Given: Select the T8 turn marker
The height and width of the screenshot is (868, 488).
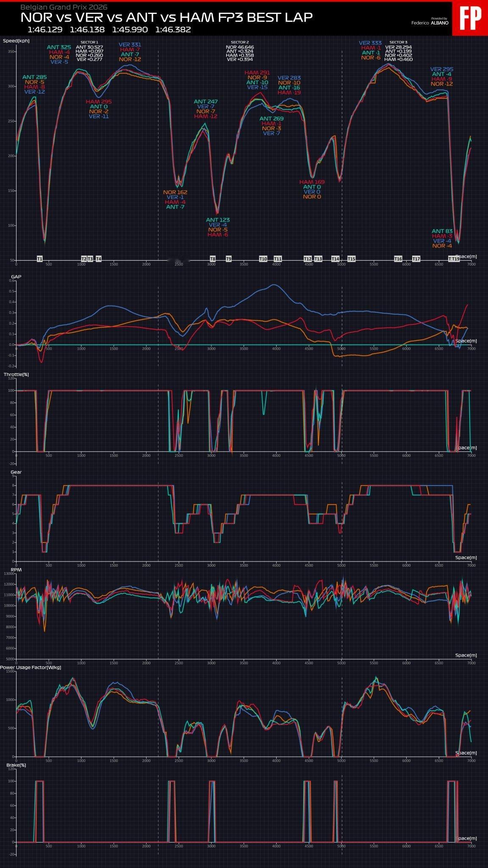Looking at the screenshot, I should coord(213,259).
